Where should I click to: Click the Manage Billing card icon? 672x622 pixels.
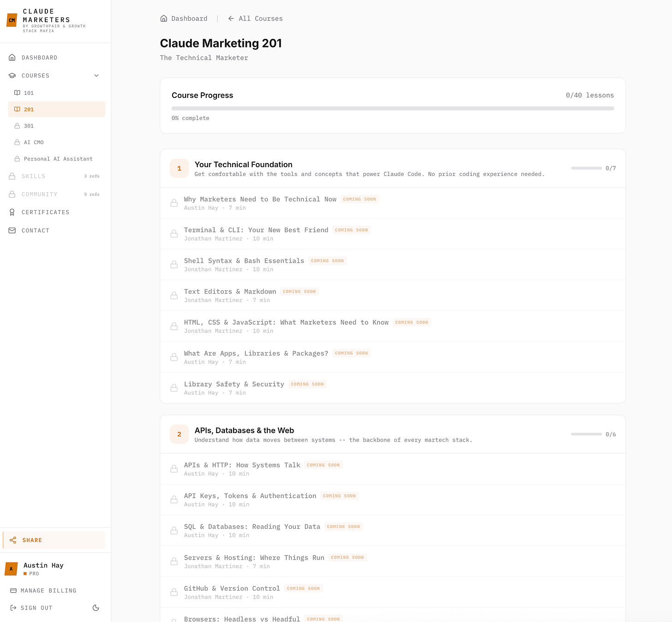(13, 591)
